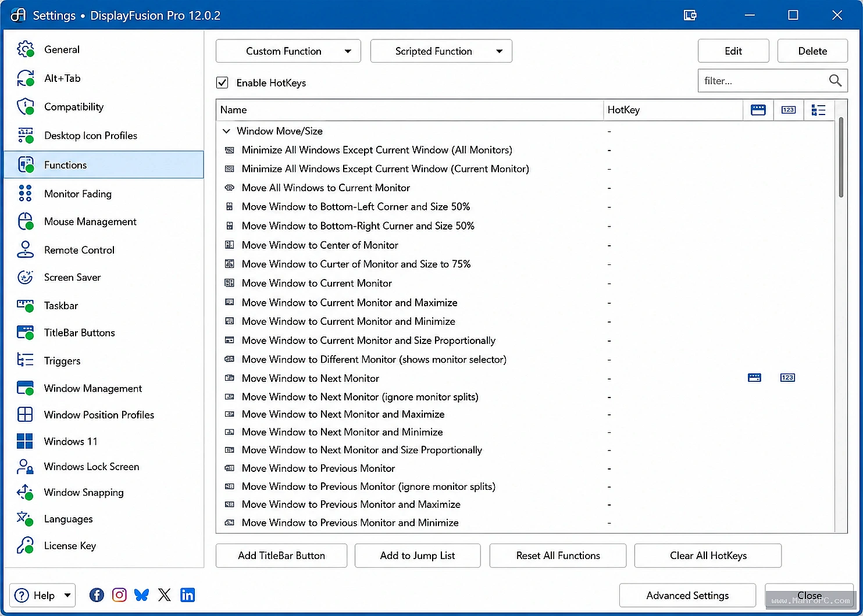
Task: Click Reset All Functions button
Action: [558, 556]
